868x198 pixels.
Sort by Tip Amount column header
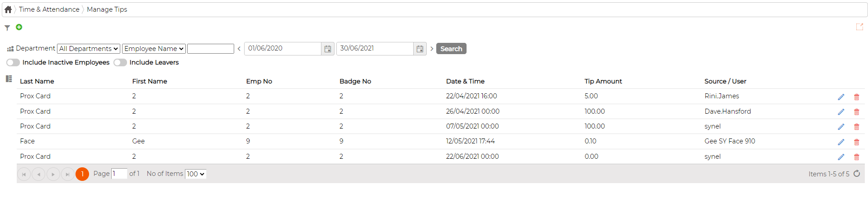click(x=603, y=81)
